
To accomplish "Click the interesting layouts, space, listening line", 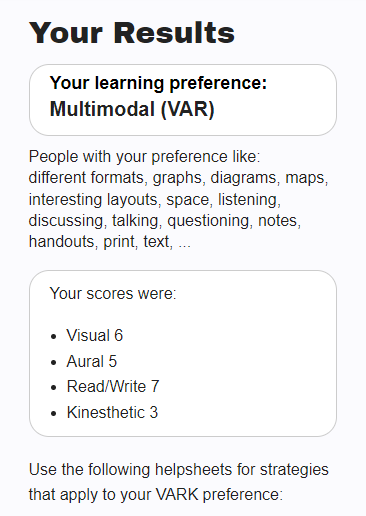I will pos(155,199).
